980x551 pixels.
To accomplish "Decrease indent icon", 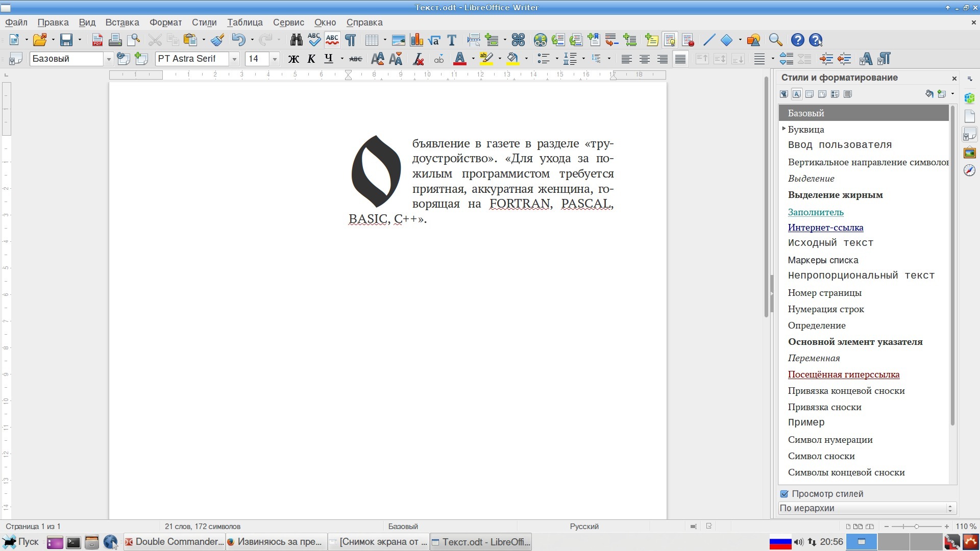I will [844, 59].
